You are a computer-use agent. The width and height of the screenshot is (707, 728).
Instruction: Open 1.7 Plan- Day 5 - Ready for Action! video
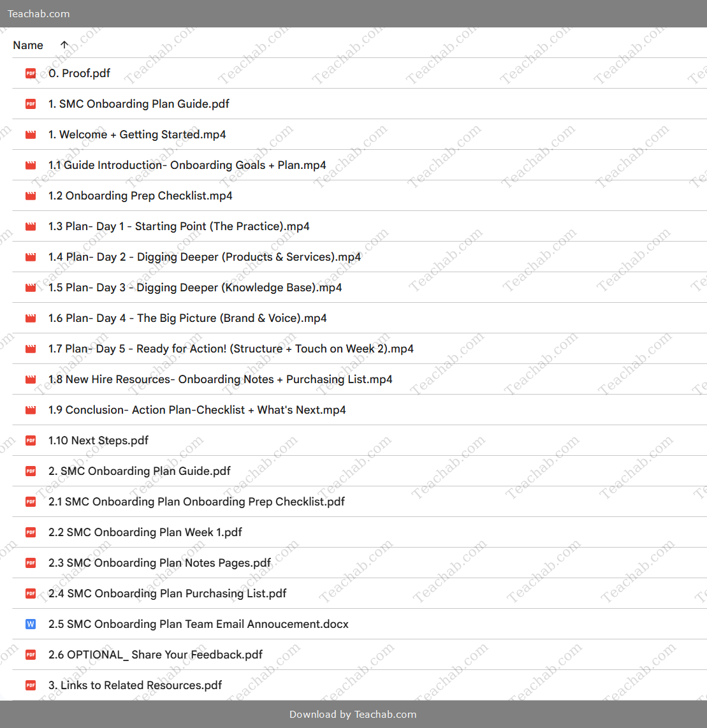coord(231,349)
